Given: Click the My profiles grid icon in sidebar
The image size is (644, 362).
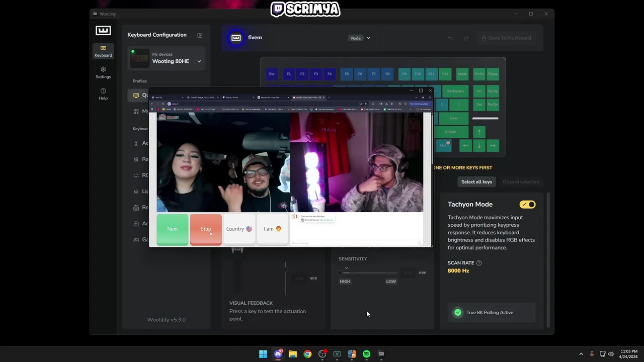Looking at the screenshot, I should click(x=136, y=111).
